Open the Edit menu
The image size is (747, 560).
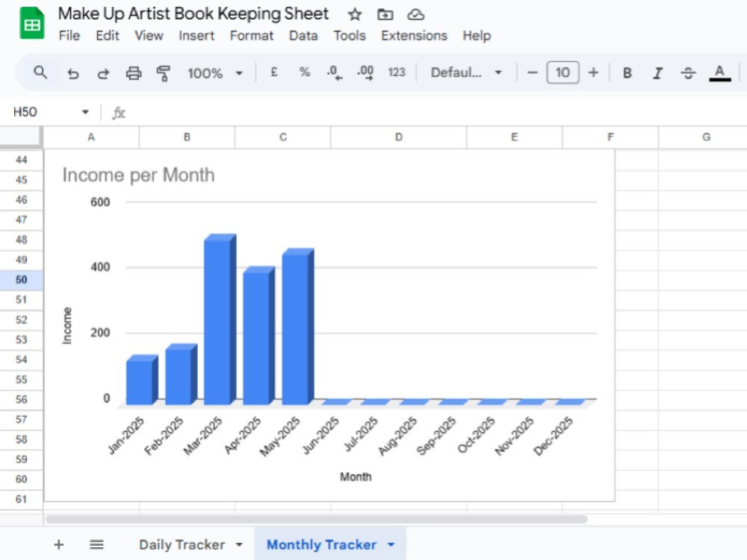107,36
